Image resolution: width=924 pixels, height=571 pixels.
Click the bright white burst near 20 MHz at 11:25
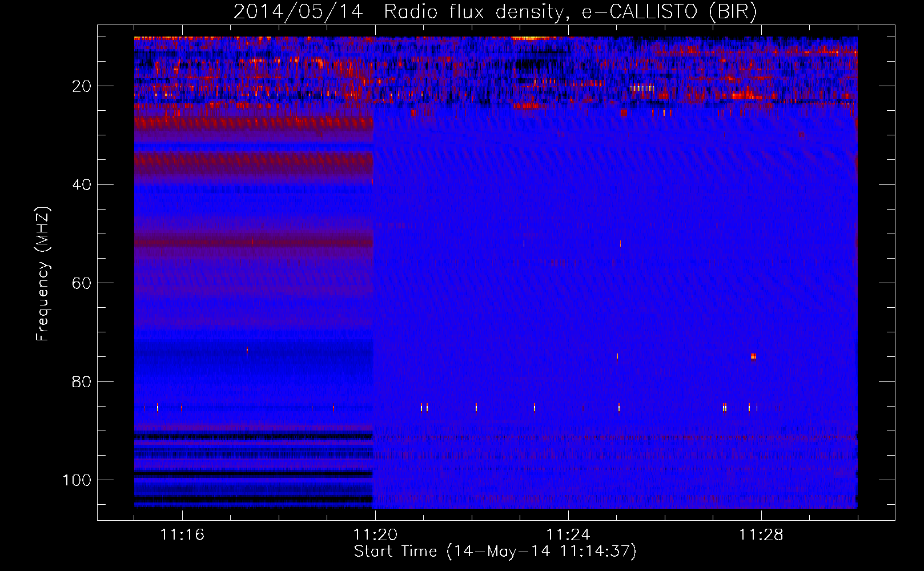click(641, 88)
